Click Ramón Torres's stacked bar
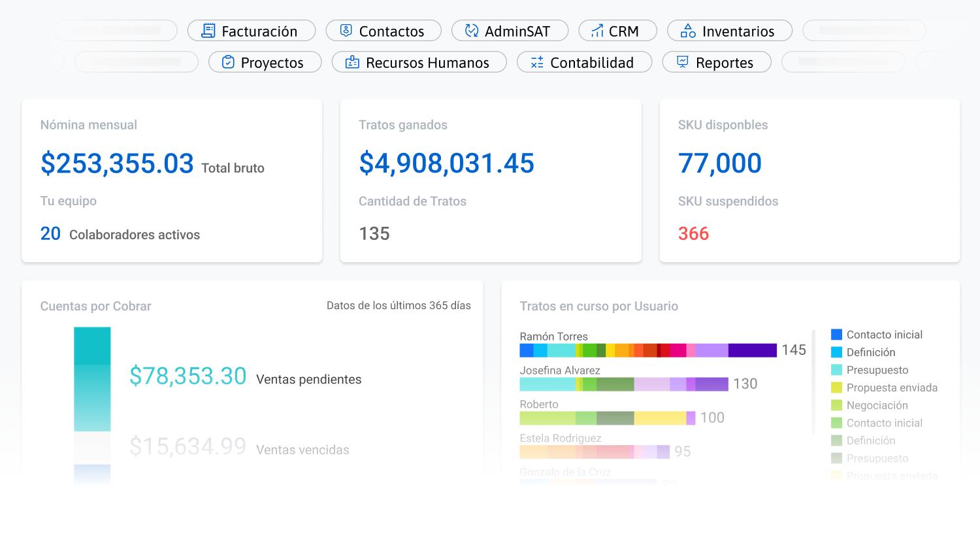This screenshot has width=980, height=549. pos(648,350)
